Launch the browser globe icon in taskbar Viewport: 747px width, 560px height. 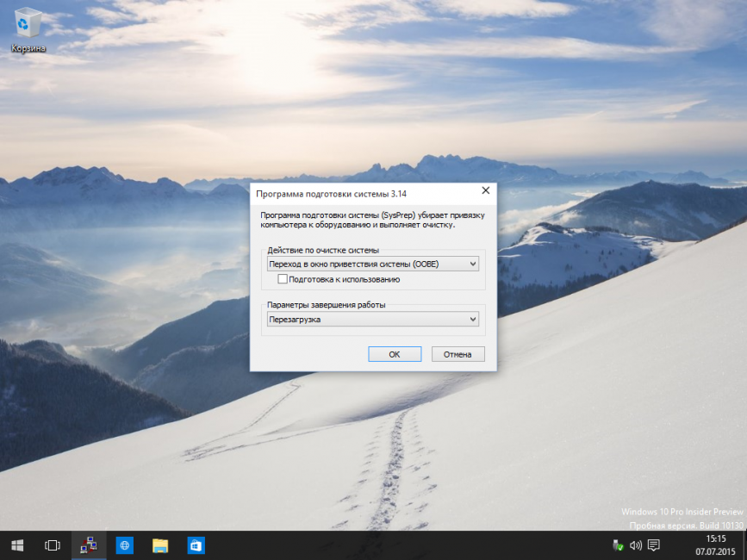coord(124,545)
